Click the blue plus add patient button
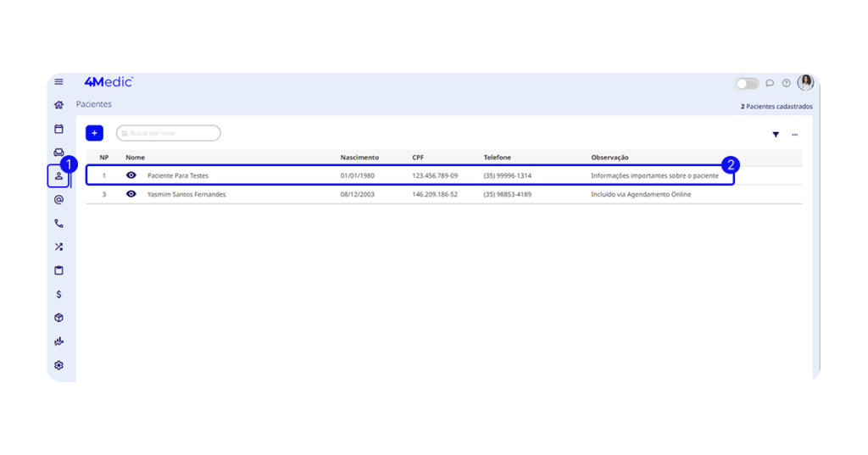 94,133
